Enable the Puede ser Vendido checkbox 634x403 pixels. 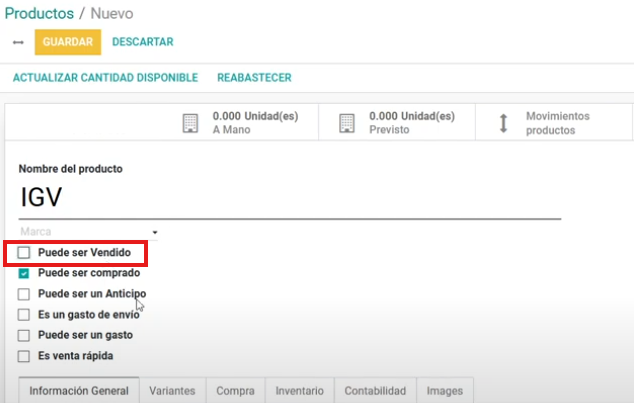pos(24,253)
